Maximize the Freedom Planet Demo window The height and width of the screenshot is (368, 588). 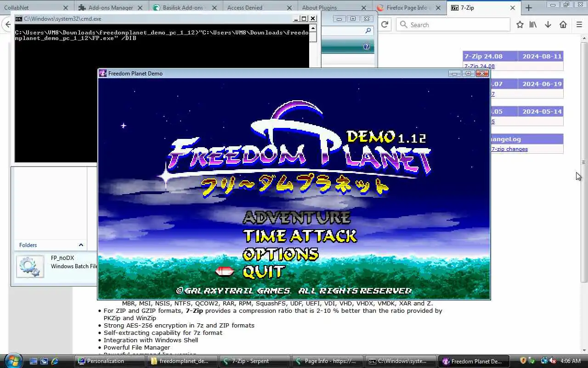[x=468, y=73]
